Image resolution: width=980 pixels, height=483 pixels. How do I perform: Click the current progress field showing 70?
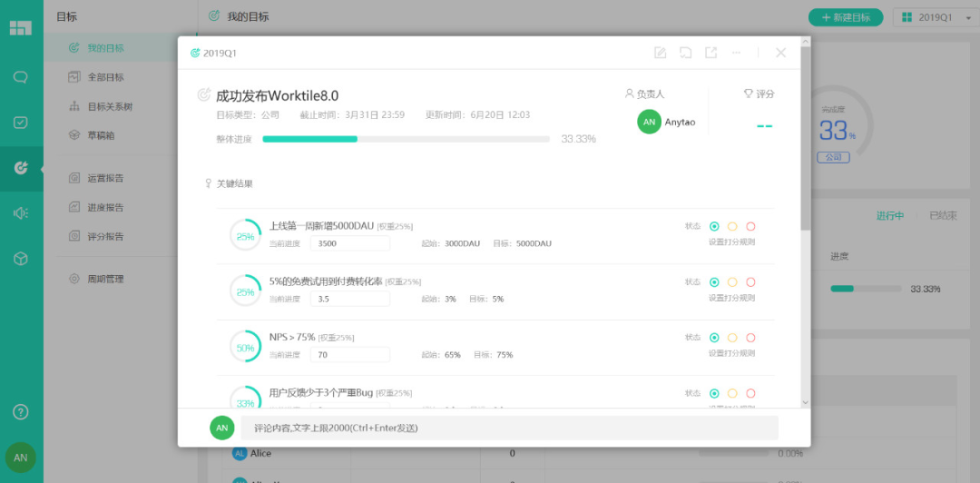pyautogui.click(x=350, y=355)
